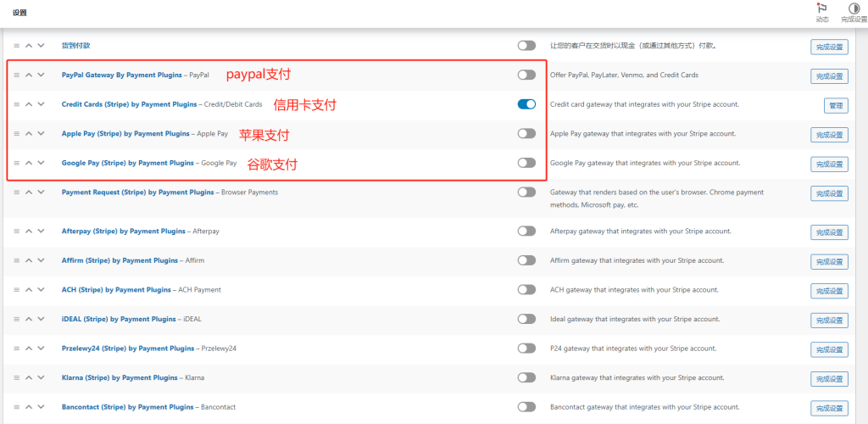Turn on the 货到付款 toggle
Image resolution: width=868 pixels, height=424 pixels.
(x=526, y=45)
